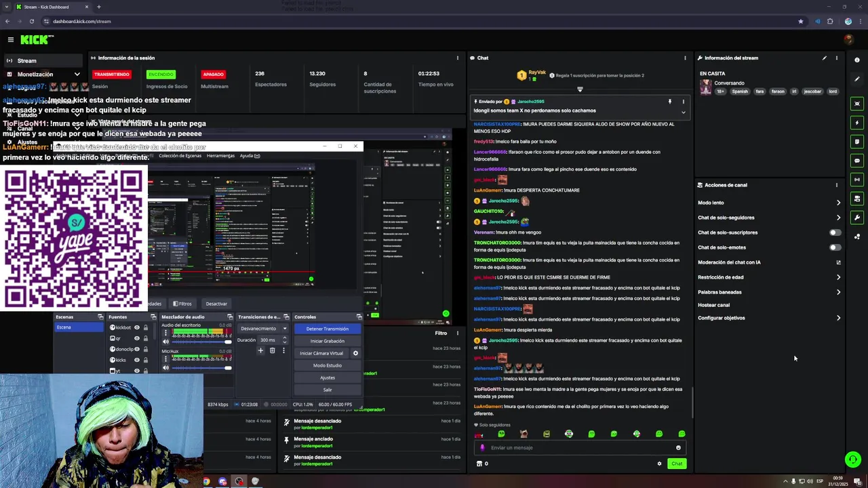Unlock the kickbot source lock
The height and width of the screenshot is (488, 868).
[145, 327]
